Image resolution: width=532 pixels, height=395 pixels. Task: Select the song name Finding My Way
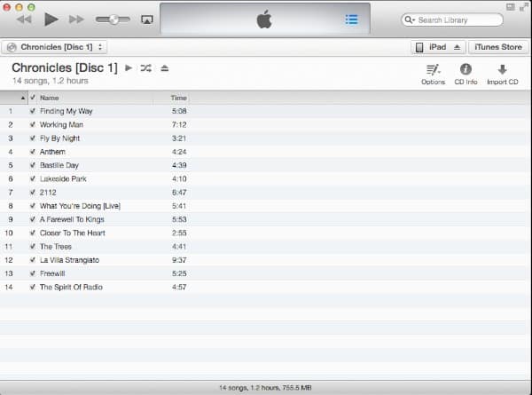click(66, 111)
